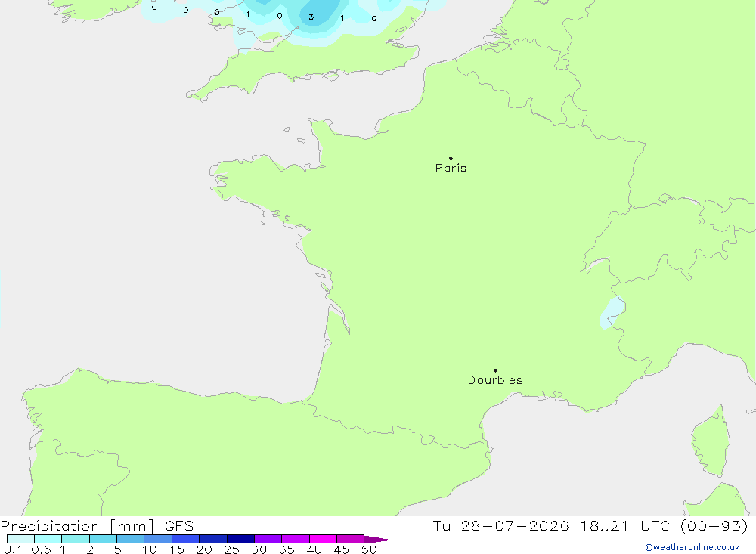Click the light-blue precipitation patch near Geneva
Image resolution: width=756 pixels, height=554 pixels.
(x=612, y=312)
